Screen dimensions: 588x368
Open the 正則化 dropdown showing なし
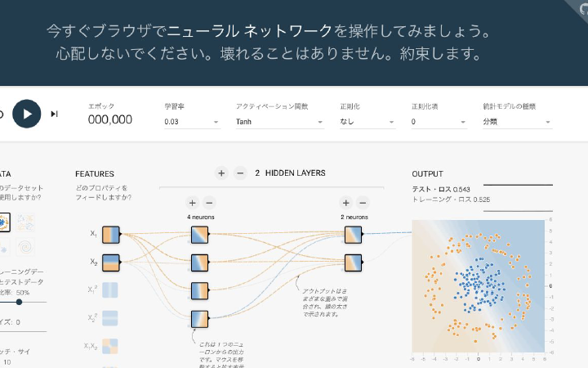367,122
